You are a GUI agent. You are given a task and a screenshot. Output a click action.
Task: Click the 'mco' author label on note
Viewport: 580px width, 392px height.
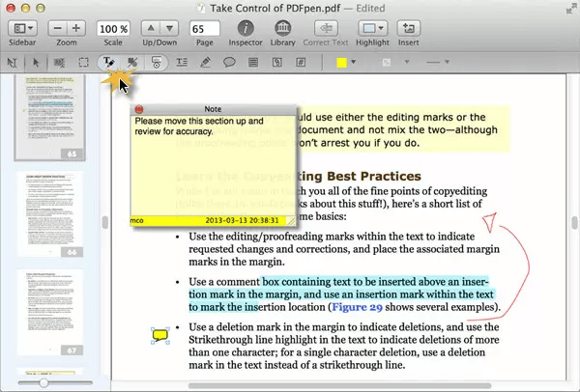[137, 220]
